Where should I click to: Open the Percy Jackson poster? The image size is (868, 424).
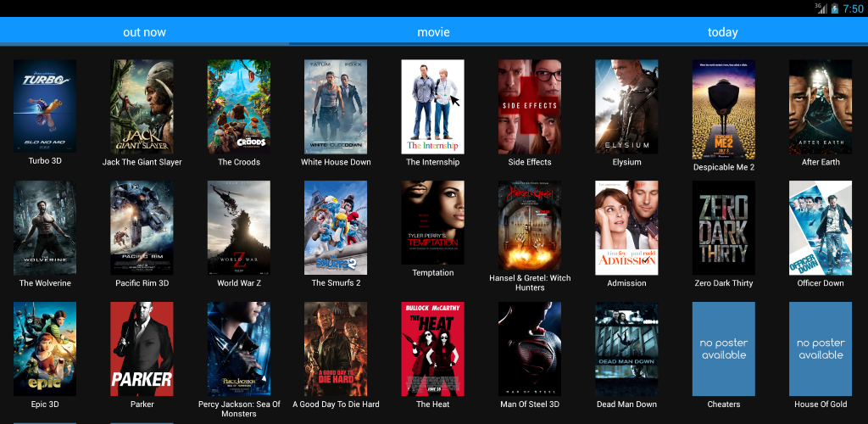[238, 349]
